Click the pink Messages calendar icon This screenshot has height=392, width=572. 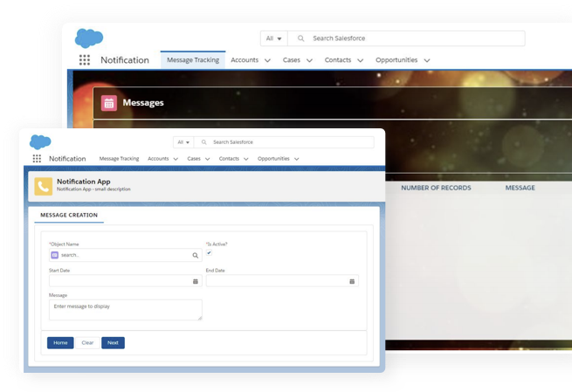(x=109, y=103)
